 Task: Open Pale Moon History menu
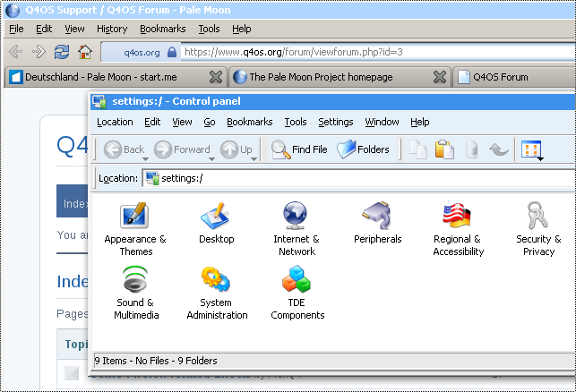112,29
